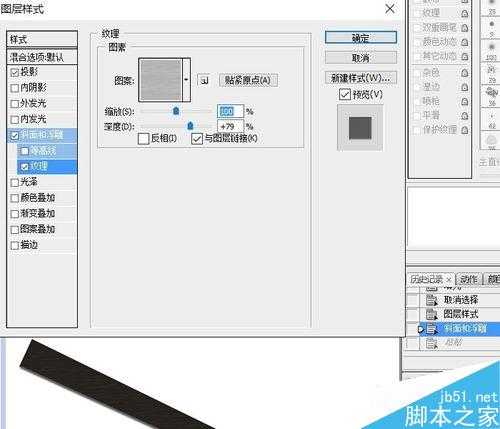Pick the size 9 brush preset thumbnail
Viewport: 500px width, 429px height.
(x=492, y=29)
